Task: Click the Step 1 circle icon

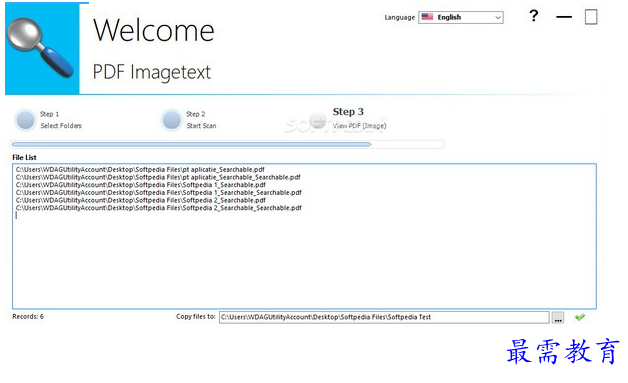Action: point(26,120)
